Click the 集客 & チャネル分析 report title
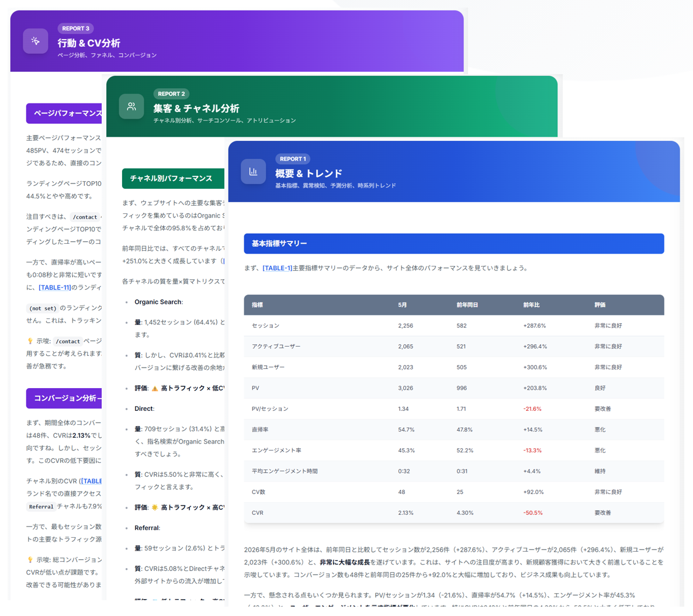 point(196,108)
